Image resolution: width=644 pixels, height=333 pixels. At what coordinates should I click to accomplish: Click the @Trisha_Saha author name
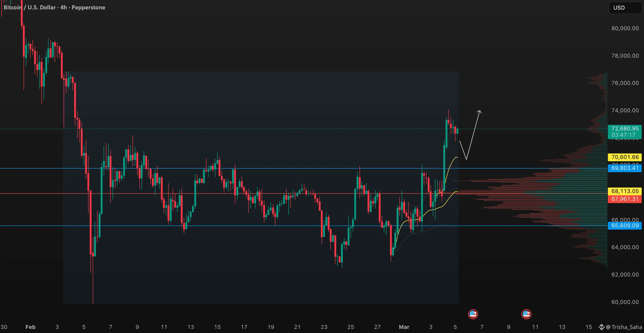click(624, 327)
